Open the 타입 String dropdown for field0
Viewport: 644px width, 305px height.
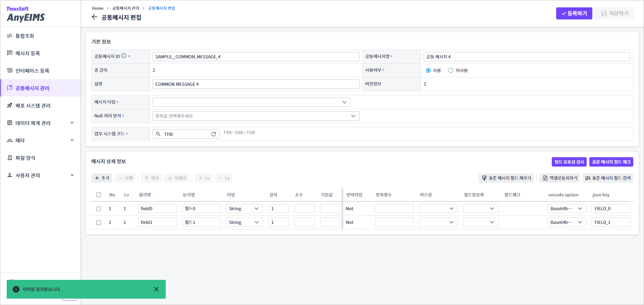pos(244,208)
